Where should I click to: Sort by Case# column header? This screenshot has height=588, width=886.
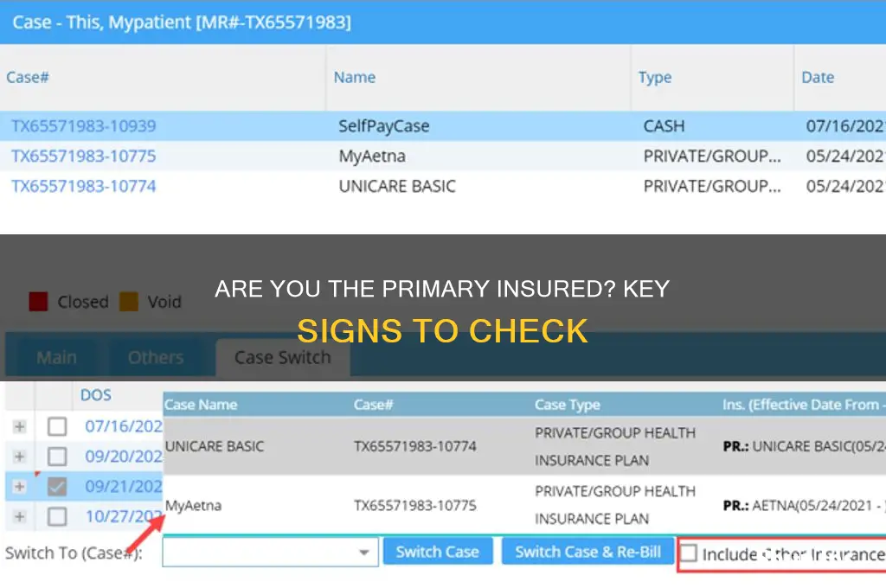[x=28, y=77]
